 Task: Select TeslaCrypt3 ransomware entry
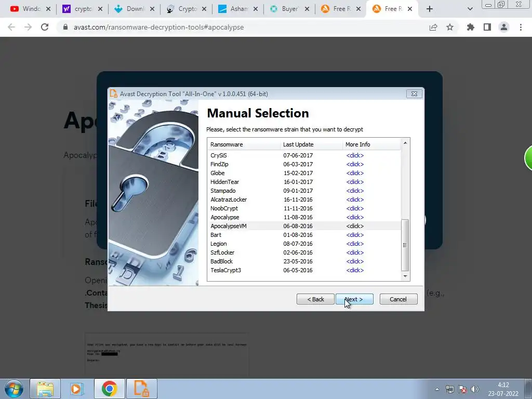click(x=304, y=270)
